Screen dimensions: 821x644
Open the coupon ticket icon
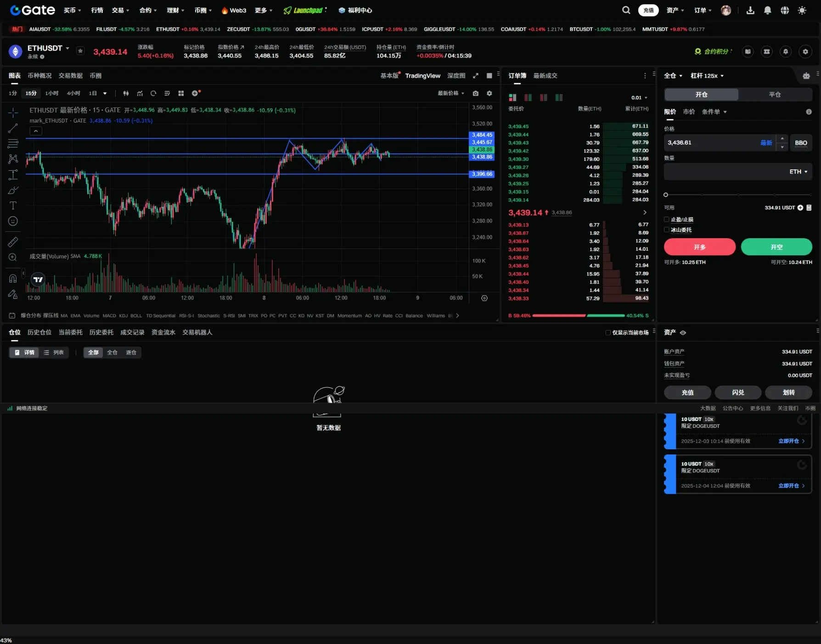click(767, 51)
